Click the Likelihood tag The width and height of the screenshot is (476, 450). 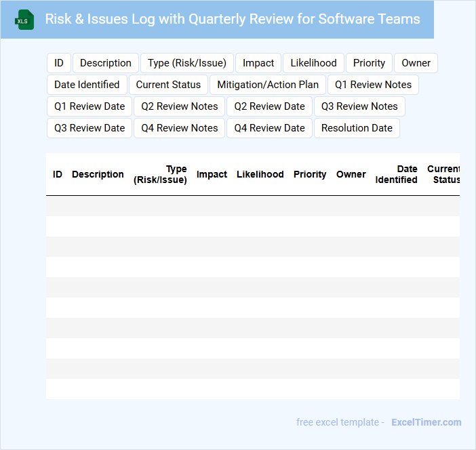coord(313,63)
